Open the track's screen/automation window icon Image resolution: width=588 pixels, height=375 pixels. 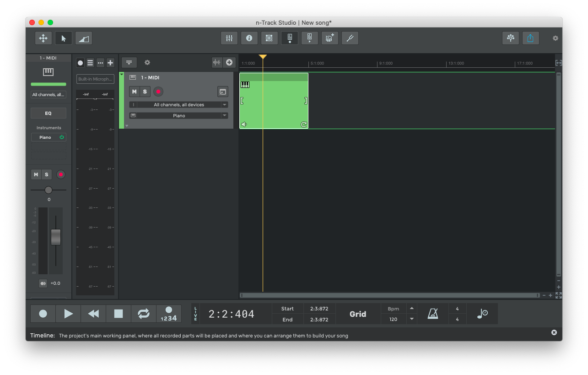(222, 92)
